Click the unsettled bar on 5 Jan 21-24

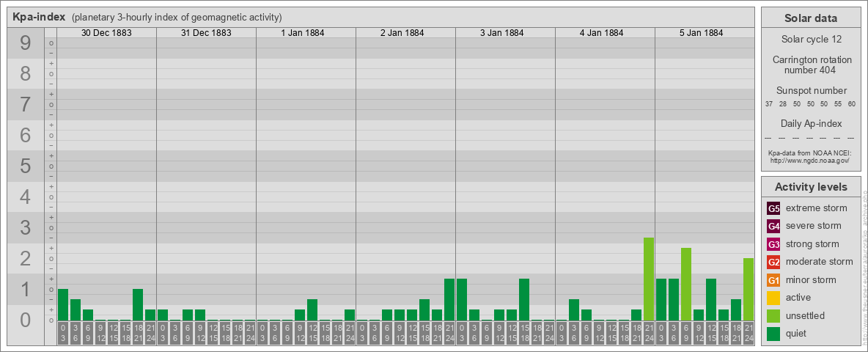[x=749, y=290]
